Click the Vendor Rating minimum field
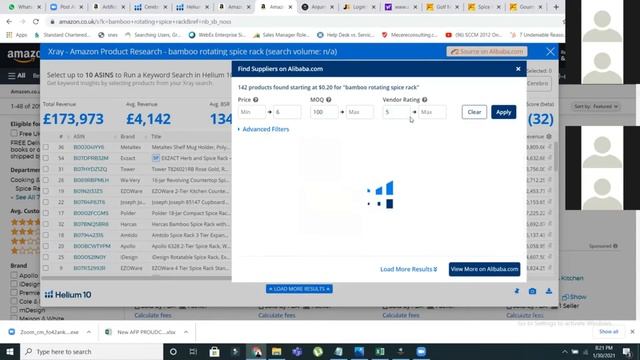The height and width of the screenshot is (360, 640). [x=396, y=112]
